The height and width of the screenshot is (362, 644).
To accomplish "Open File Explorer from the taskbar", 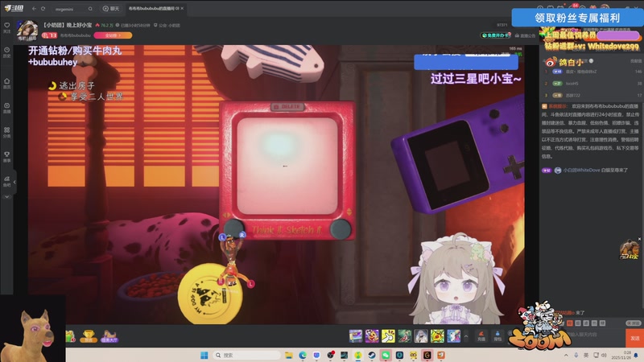I will coord(289,355).
